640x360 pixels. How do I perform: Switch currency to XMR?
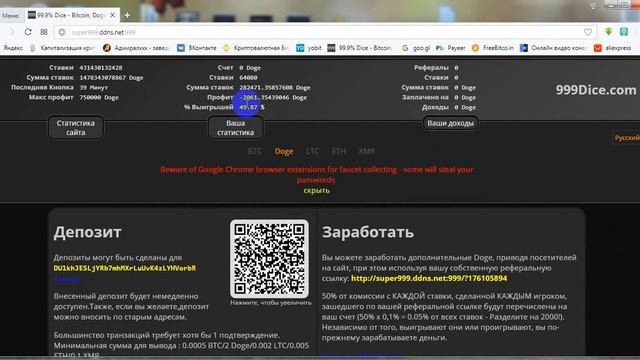tap(366, 151)
